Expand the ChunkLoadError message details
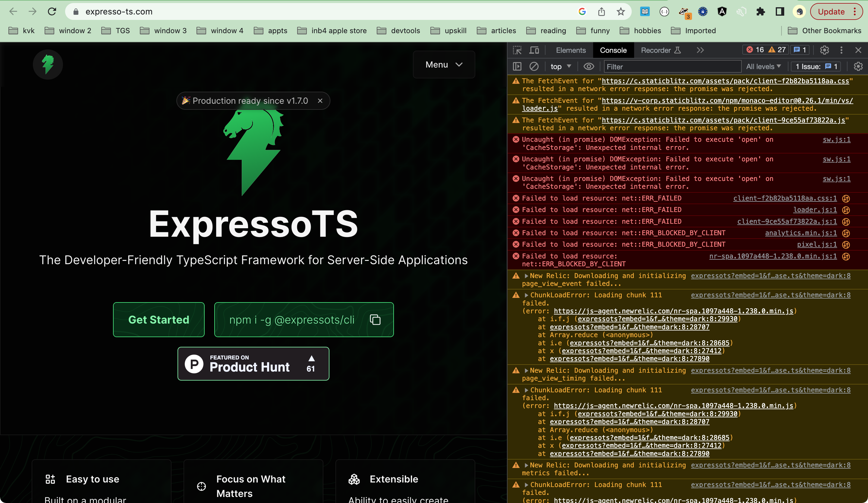 (x=526, y=295)
